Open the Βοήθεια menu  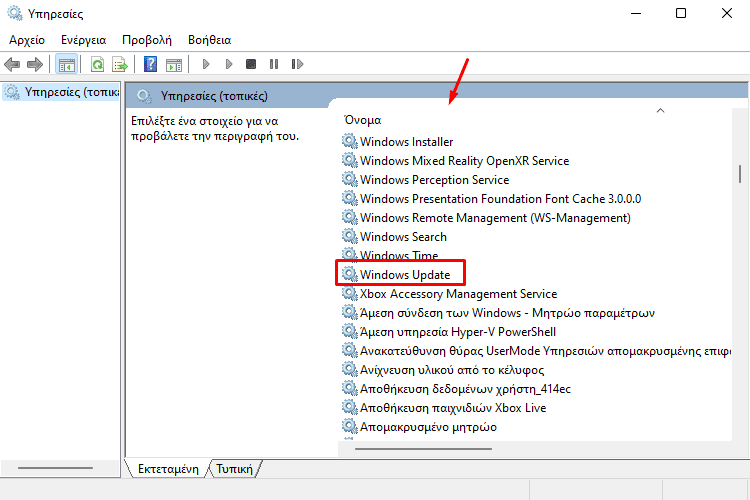210,40
